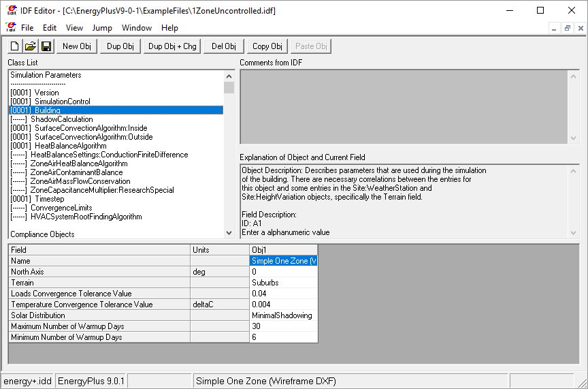Click Loads Convergence Tolerance value 0.04

point(284,294)
